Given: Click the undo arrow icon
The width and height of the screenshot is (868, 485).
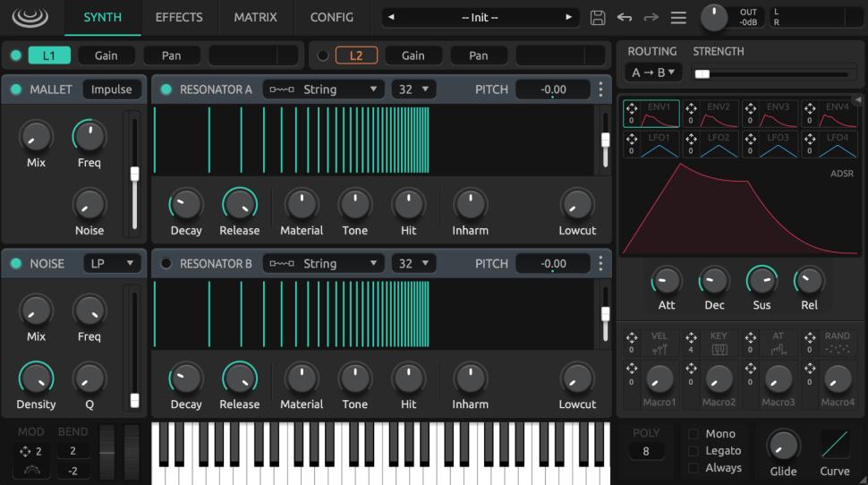Looking at the screenshot, I should (625, 18).
